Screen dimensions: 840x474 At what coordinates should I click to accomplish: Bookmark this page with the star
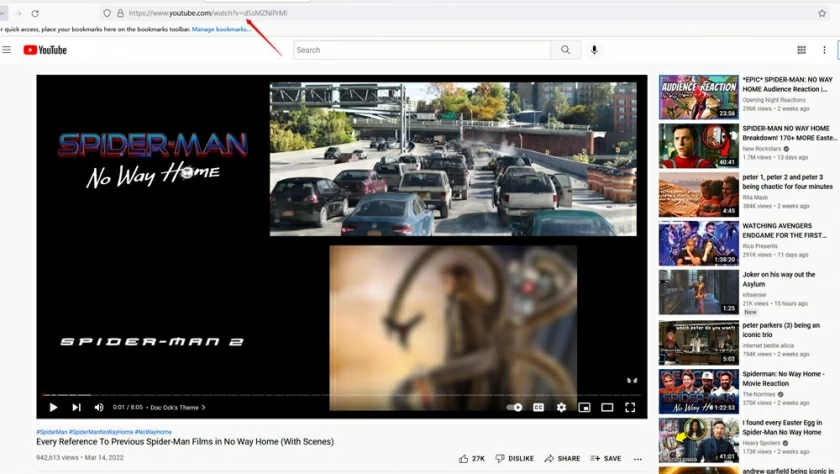(822, 13)
